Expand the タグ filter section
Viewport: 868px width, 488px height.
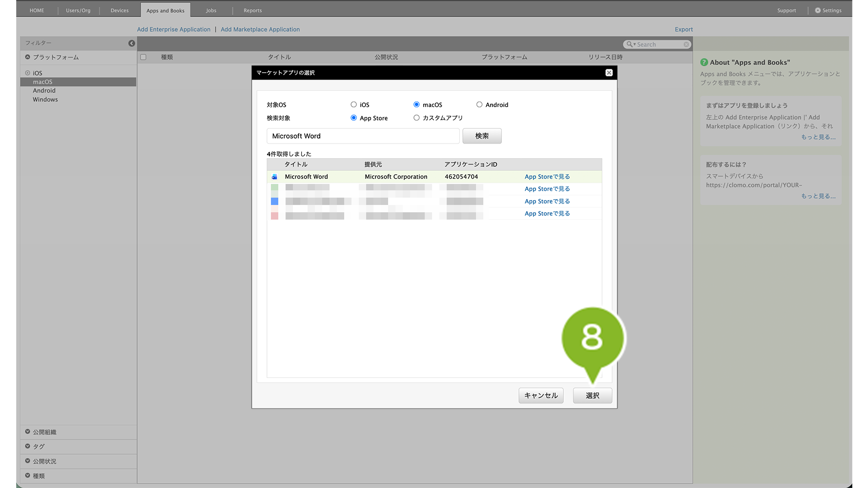click(28, 447)
